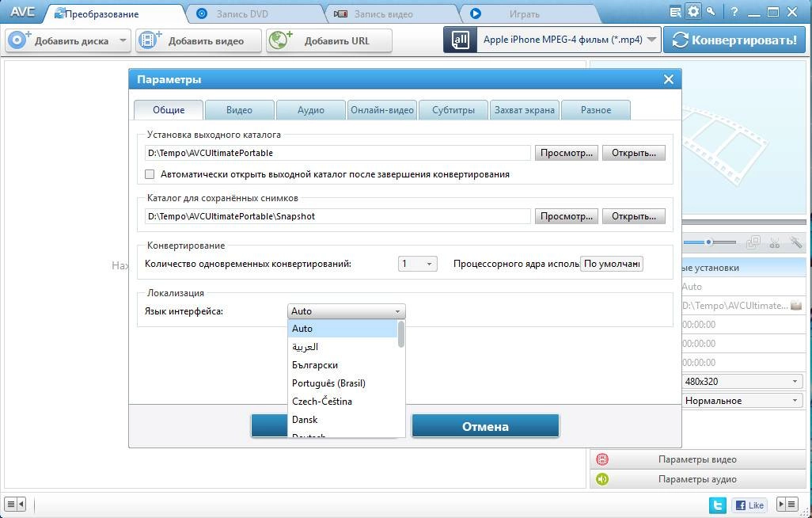Viewport: 812px width, 518px height.
Task: Click Добавить видео button
Action: click(x=199, y=40)
